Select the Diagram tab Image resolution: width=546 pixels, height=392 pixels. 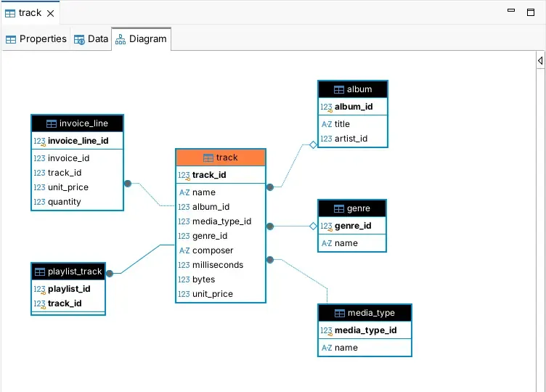(141, 39)
